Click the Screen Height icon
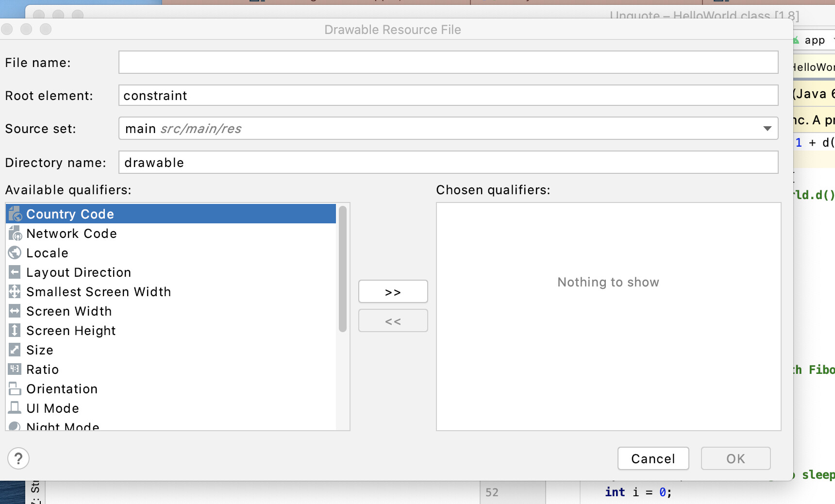Screen dimensions: 835x504 pos(15,331)
